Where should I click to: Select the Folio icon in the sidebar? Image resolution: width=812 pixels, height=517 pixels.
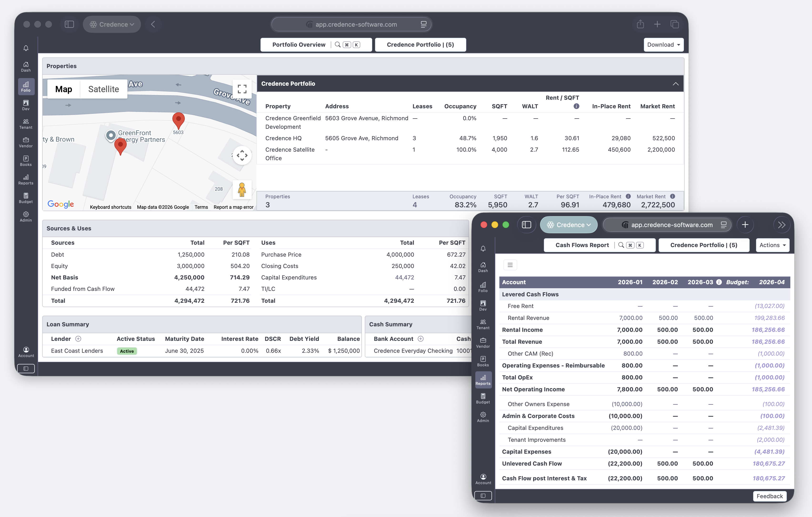26,86
